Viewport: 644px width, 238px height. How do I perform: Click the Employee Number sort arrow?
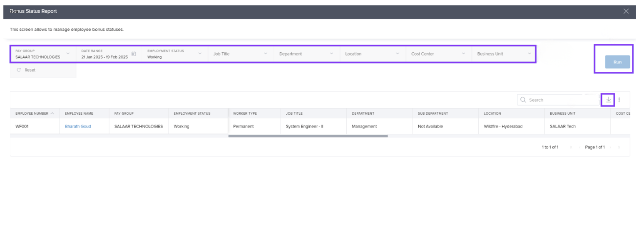[x=52, y=113]
